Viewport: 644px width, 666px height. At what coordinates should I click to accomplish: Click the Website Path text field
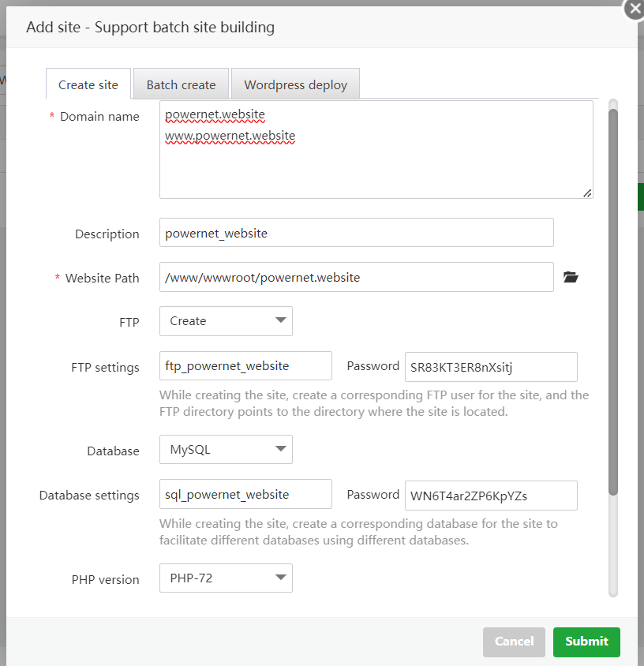(356, 277)
